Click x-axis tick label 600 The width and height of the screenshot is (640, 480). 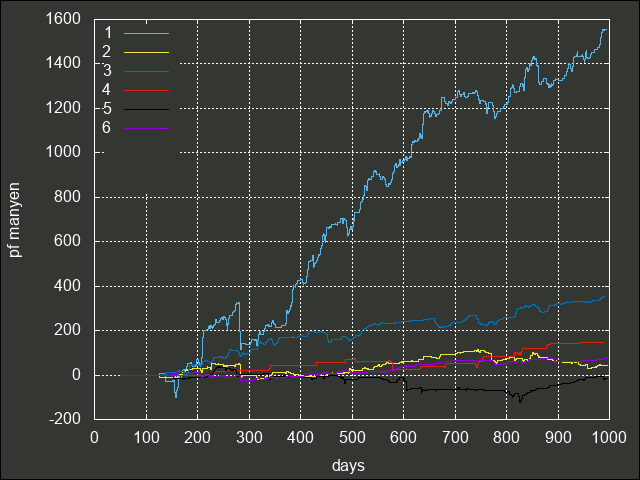point(404,438)
